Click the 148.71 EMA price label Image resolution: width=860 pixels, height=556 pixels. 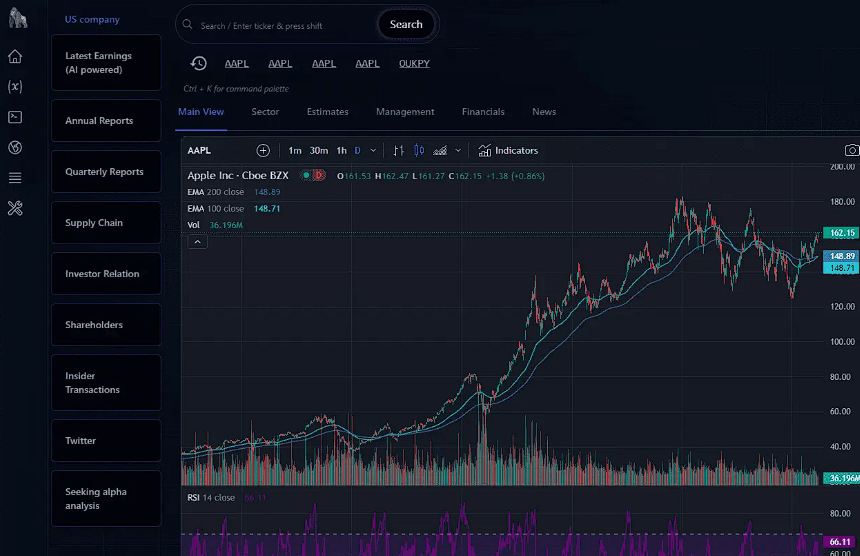[x=841, y=268]
